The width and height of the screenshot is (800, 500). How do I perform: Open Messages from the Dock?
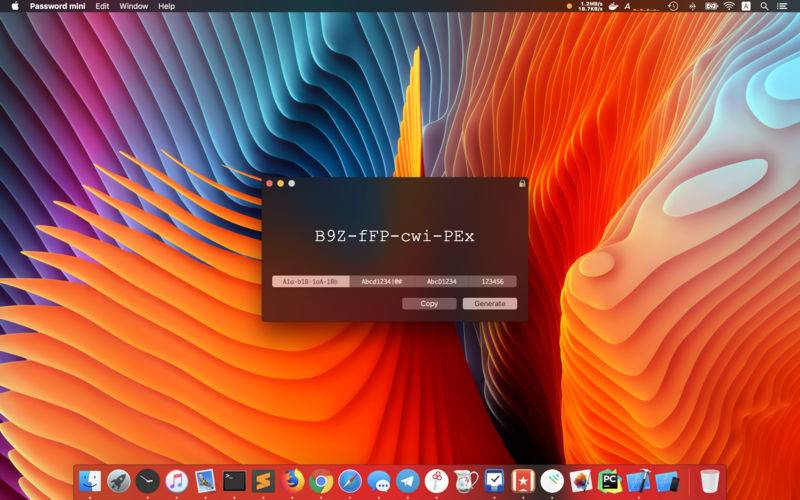[x=379, y=481]
